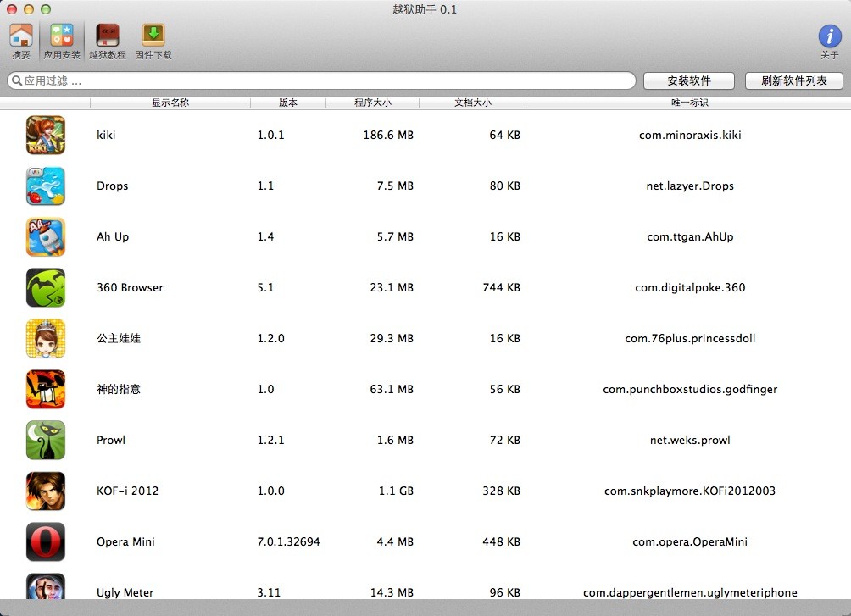The image size is (851, 616).
Task: Click the kiki app icon
Action: click(45, 135)
